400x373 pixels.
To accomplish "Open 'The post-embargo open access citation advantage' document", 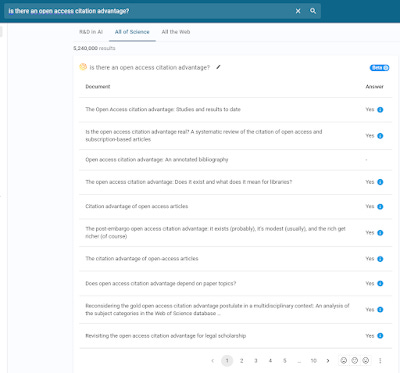I will [215, 233].
